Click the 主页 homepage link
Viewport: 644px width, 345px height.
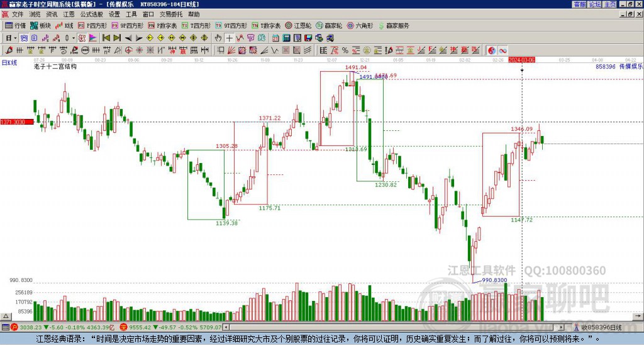(609, 4)
